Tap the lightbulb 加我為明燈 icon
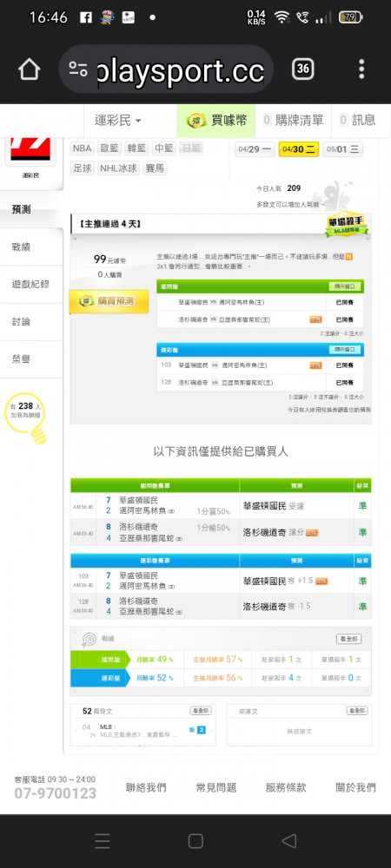 pos(25,418)
